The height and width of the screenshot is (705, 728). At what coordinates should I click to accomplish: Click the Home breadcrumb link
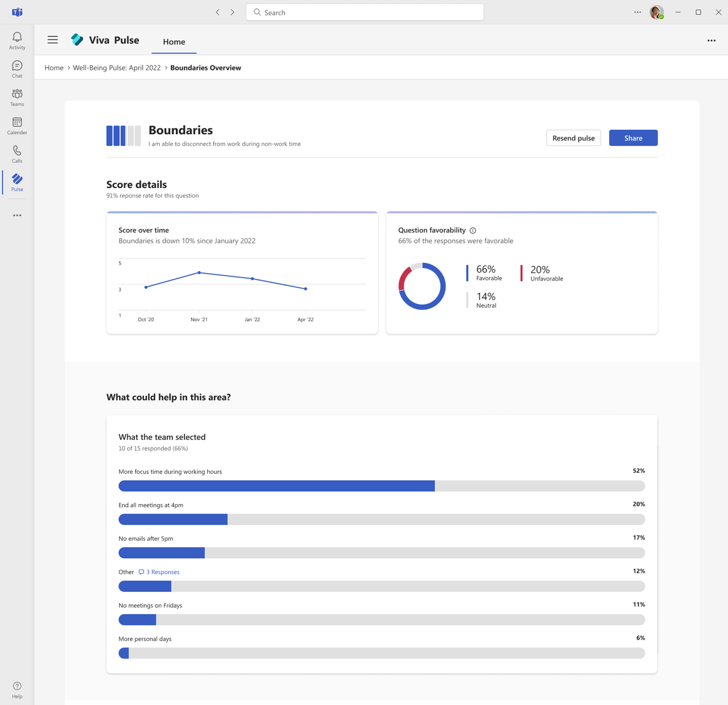point(53,68)
